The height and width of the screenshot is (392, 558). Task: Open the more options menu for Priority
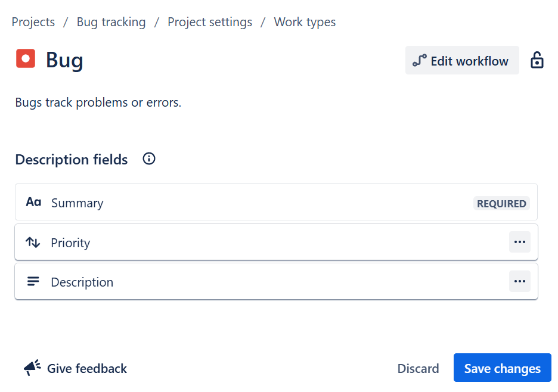(x=520, y=242)
